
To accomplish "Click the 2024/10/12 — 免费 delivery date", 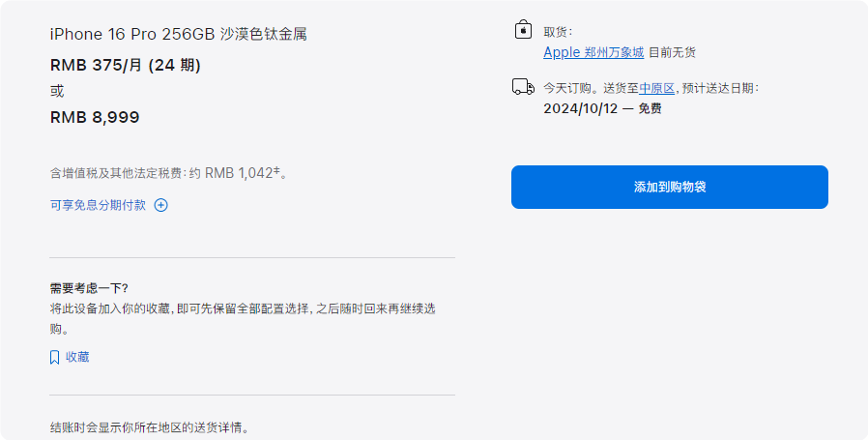I will tap(602, 108).
